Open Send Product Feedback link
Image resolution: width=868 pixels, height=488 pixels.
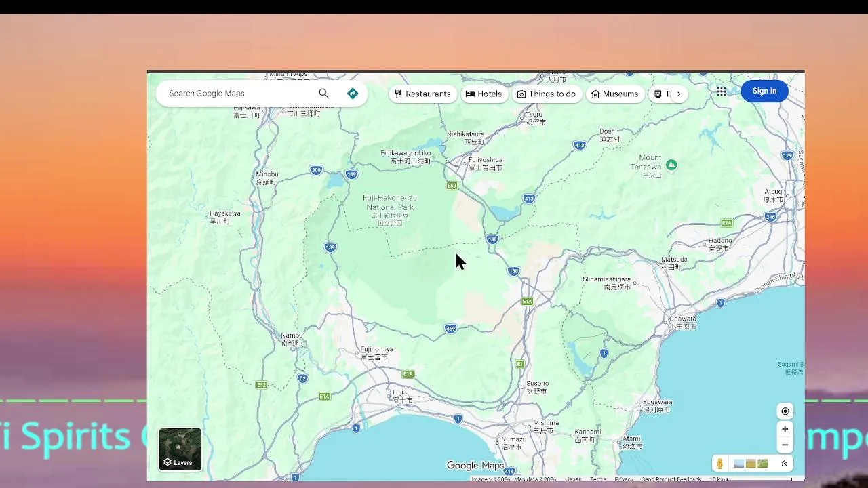(671, 479)
